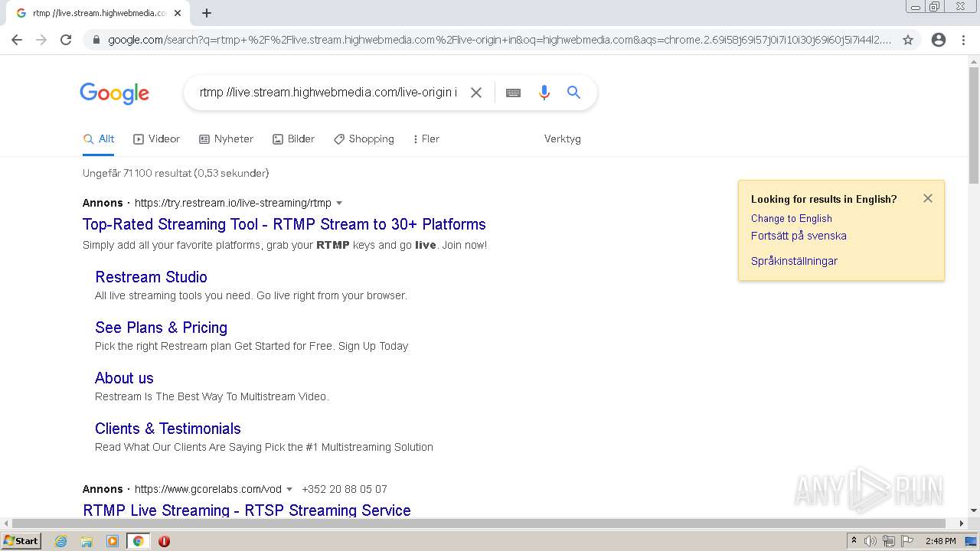The height and width of the screenshot is (551, 980).
Task: Click horizontal scrollbar right arrow
Action: tap(962, 524)
